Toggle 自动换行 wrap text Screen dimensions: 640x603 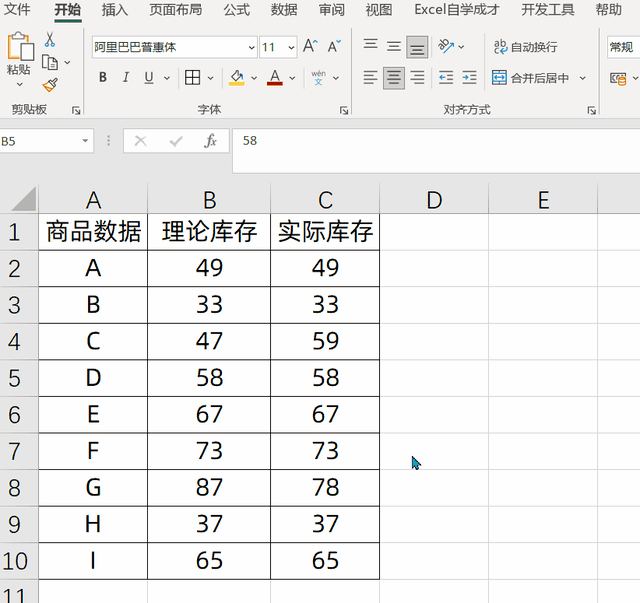(x=525, y=47)
